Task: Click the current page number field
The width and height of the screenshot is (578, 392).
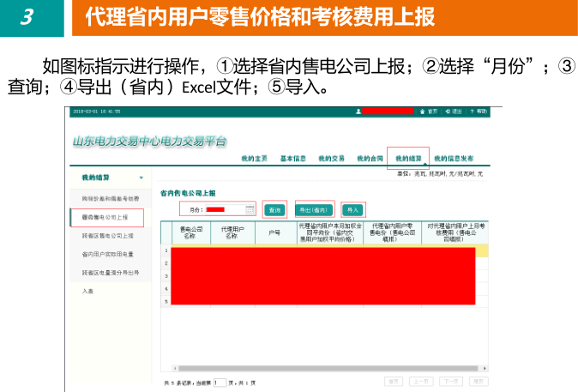Action: pyautogui.click(x=220, y=382)
